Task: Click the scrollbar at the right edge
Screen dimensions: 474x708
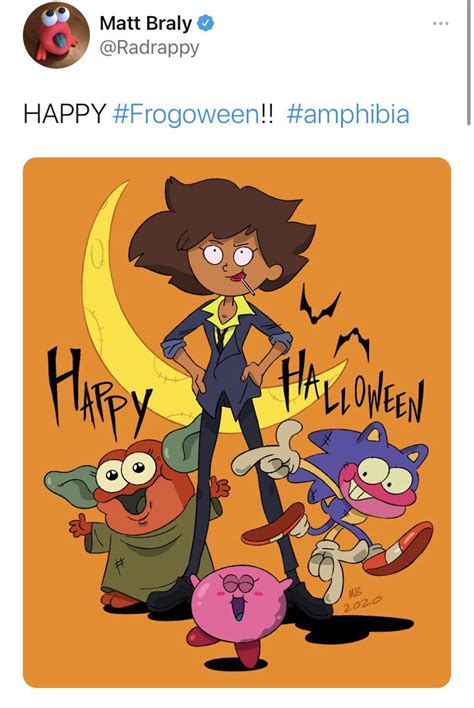Action: click(x=469, y=62)
